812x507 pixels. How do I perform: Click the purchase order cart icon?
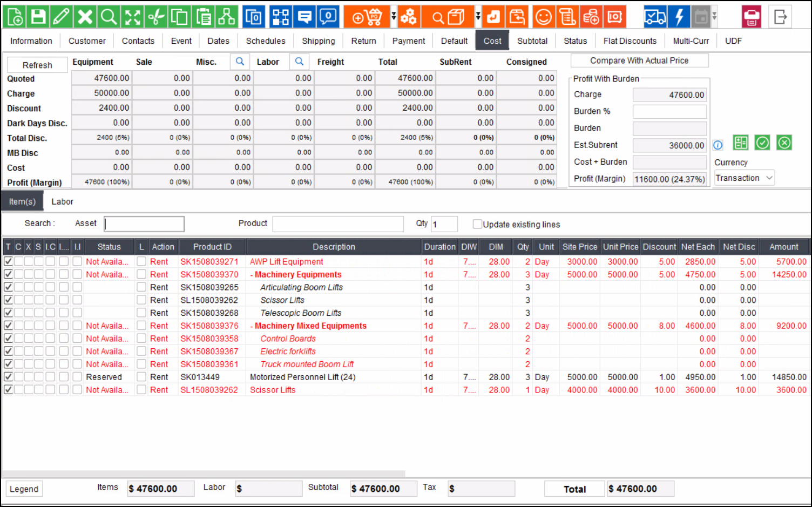(x=367, y=17)
